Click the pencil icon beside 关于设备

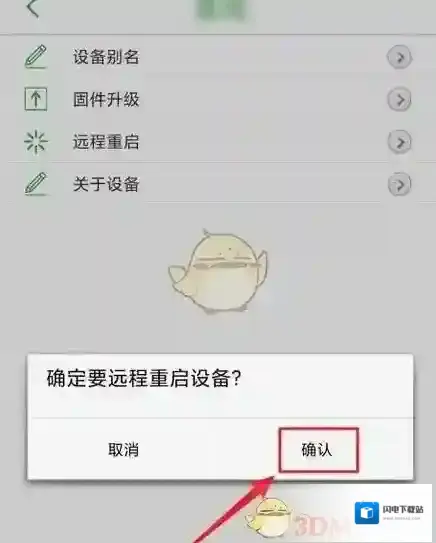[36, 184]
